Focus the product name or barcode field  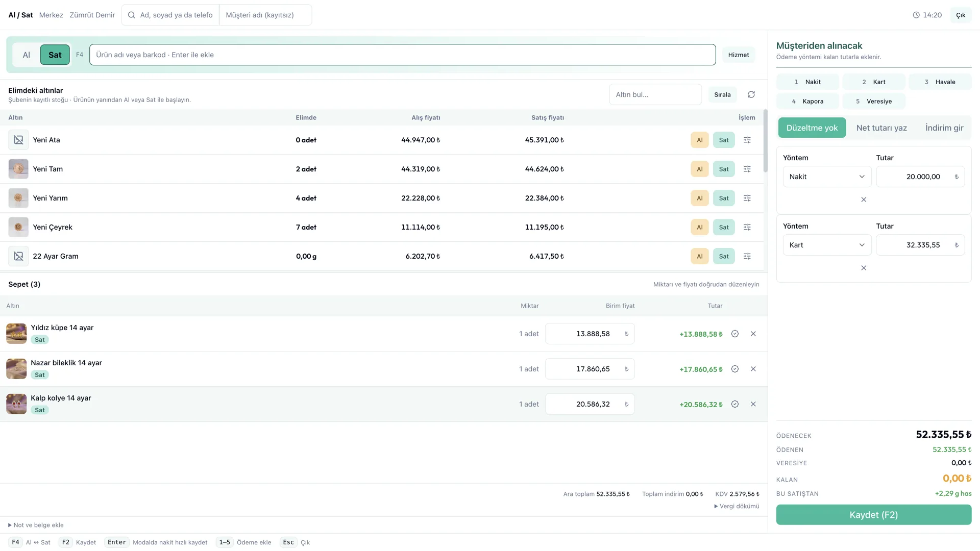pyautogui.click(x=402, y=55)
